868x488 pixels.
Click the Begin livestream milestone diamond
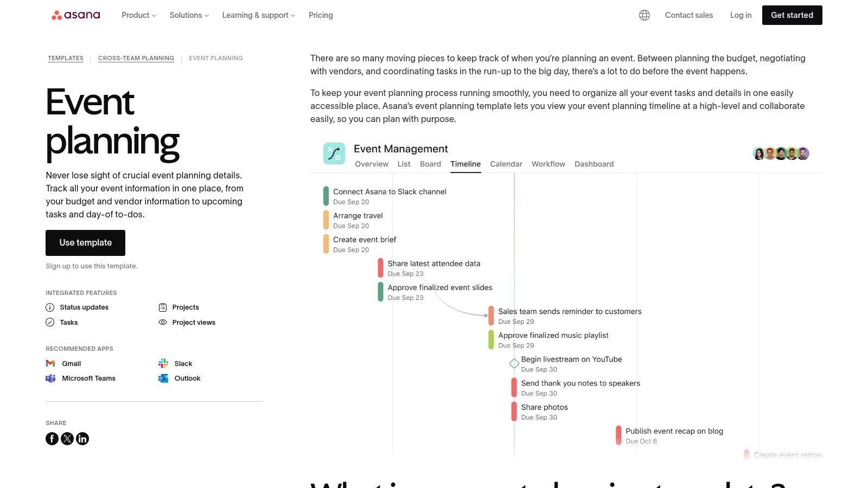click(x=514, y=363)
